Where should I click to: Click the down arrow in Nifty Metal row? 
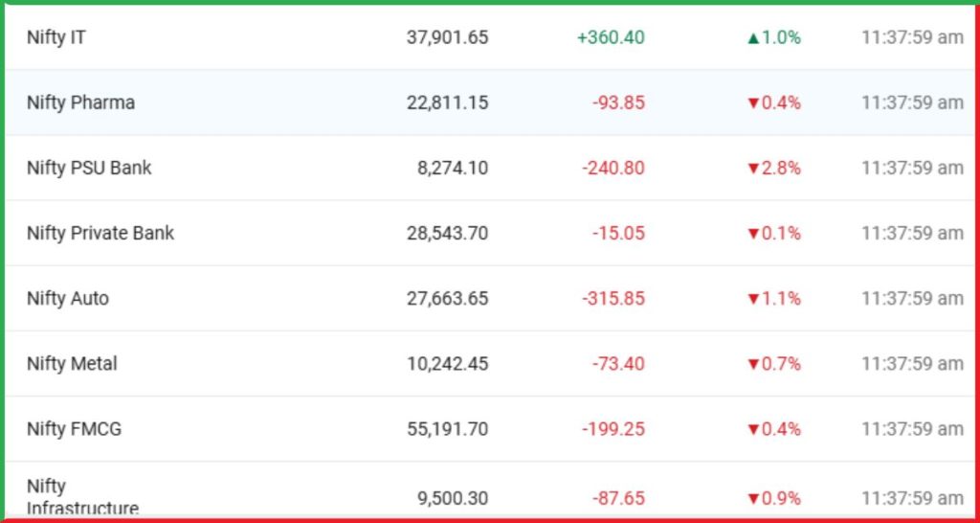tap(752, 364)
